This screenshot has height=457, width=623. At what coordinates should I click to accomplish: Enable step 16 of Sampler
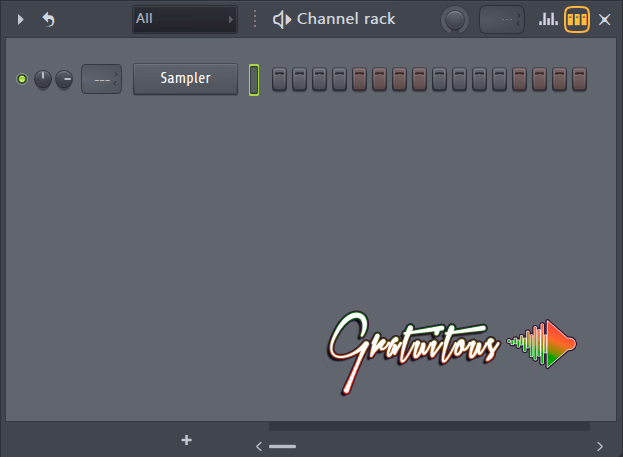coord(579,79)
